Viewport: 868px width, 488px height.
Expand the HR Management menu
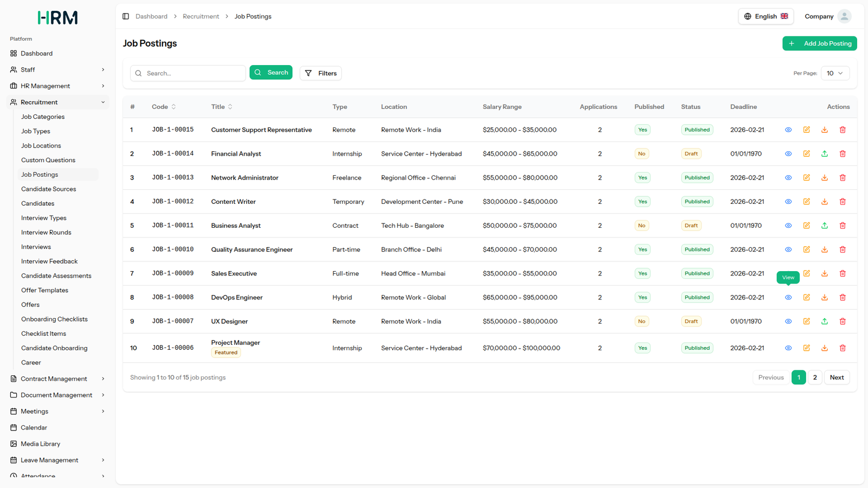58,86
